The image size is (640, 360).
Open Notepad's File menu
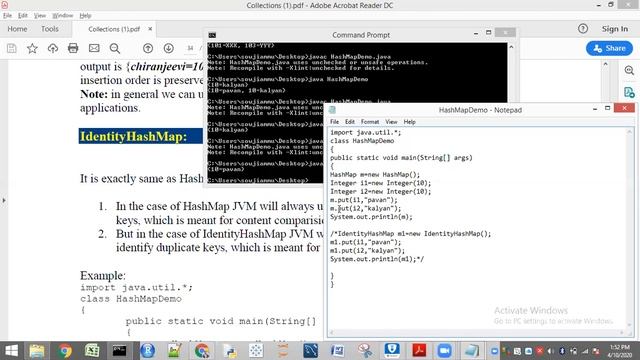tap(334, 122)
